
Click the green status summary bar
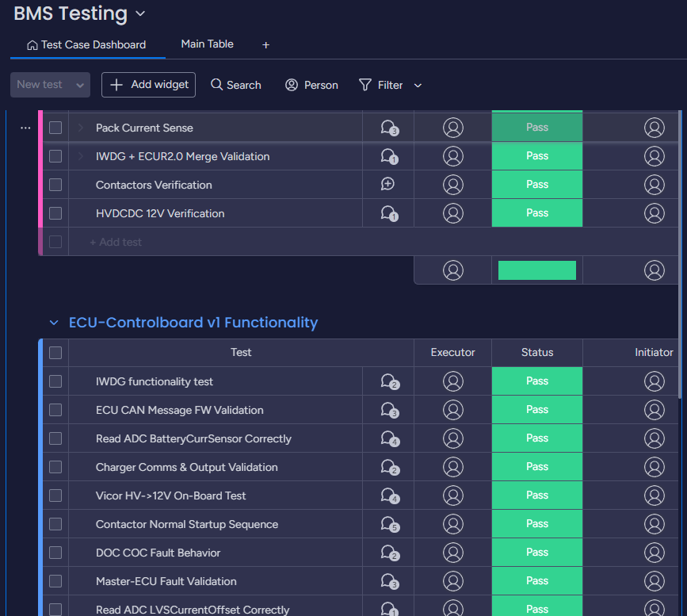(x=536, y=270)
